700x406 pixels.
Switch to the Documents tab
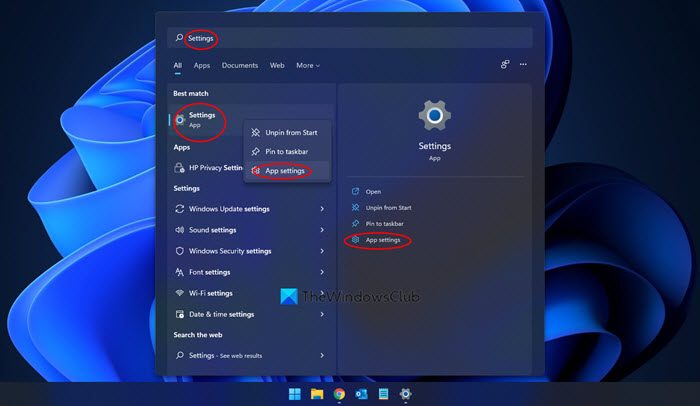coord(240,65)
